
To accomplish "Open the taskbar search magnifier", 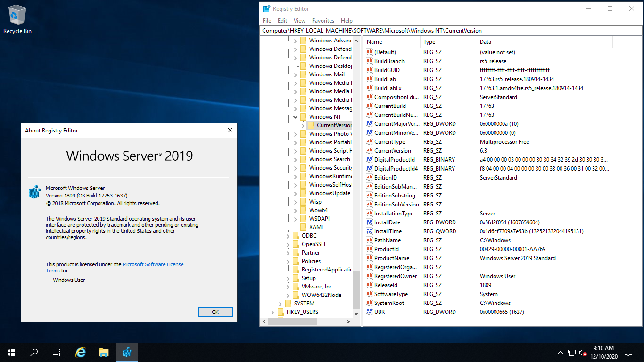I will click(x=34, y=352).
